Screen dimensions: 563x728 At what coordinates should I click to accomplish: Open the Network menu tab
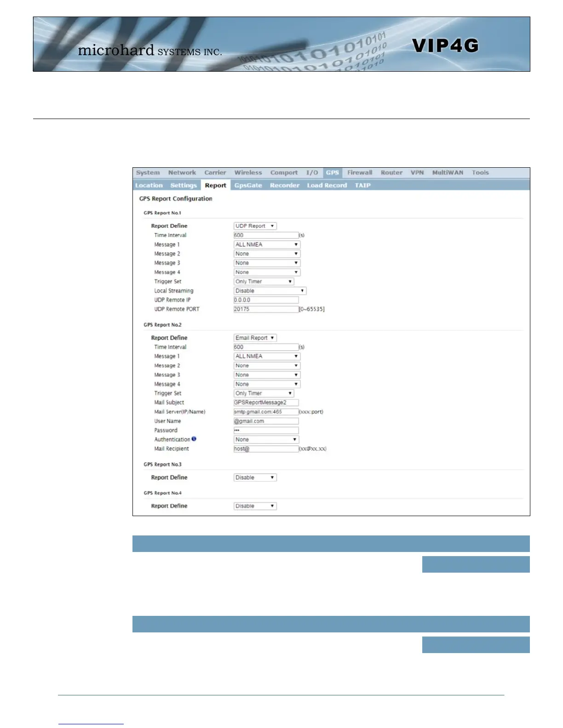(182, 173)
